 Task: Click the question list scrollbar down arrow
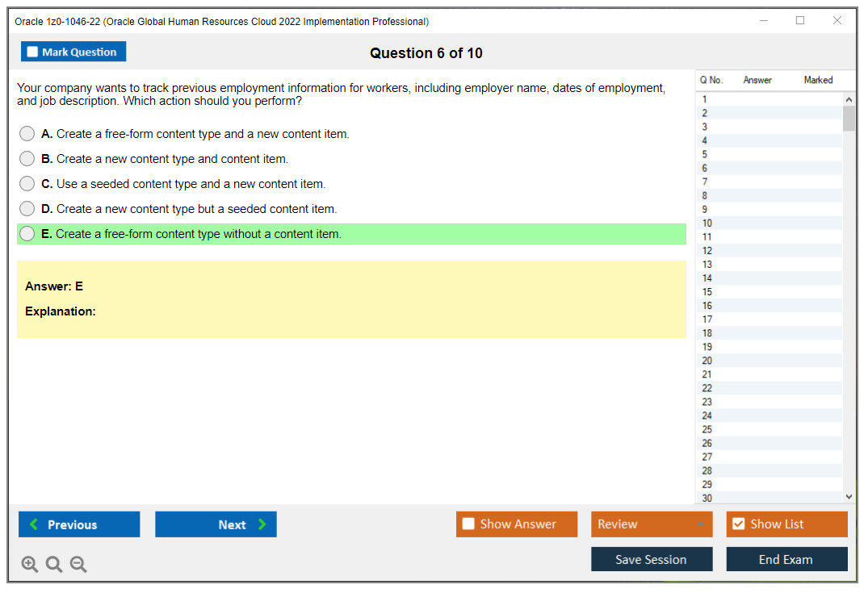(x=849, y=495)
